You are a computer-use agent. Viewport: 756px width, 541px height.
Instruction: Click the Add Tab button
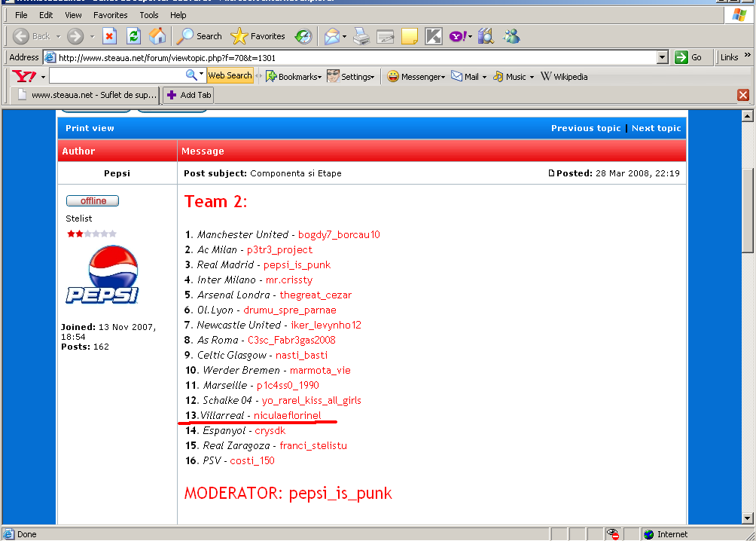pyautogui.click(x=188, y=95)
